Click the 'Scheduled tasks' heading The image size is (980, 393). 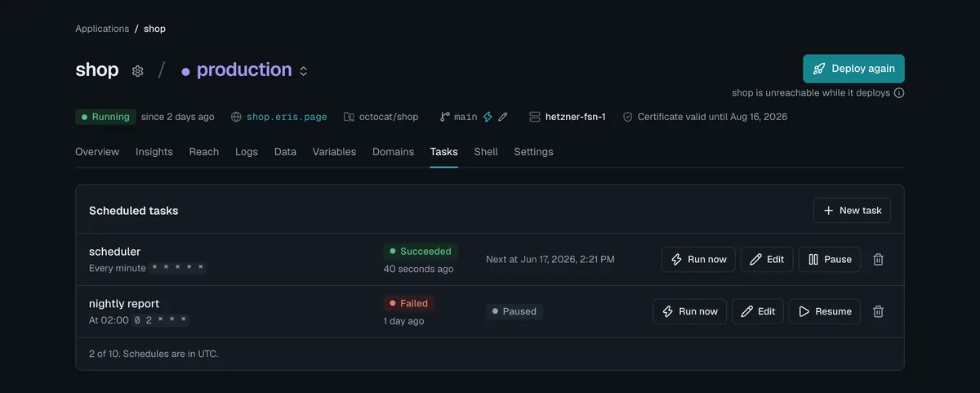(134, 210)
